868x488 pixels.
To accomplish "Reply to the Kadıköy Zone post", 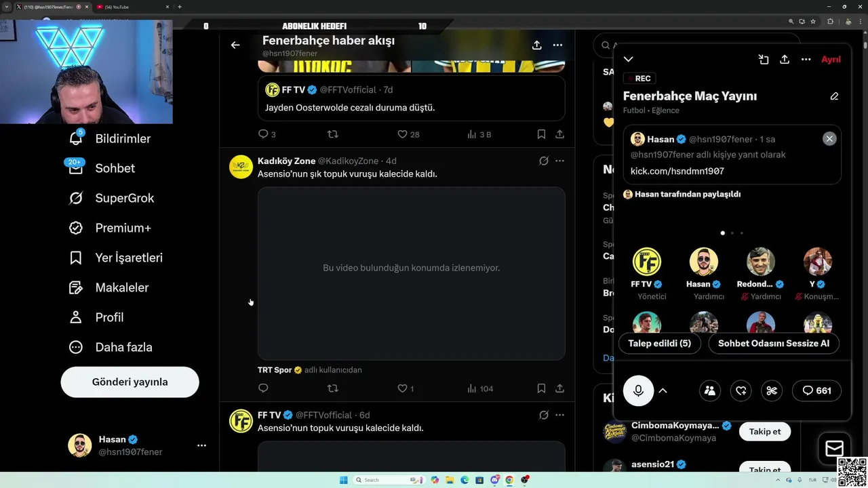I will [x=263, y=388].
